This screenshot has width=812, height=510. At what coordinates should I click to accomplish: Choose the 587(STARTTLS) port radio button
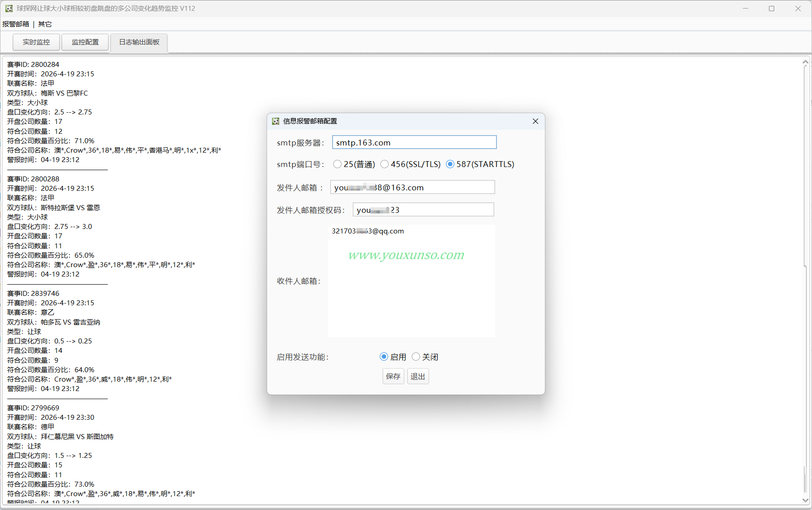[x=450, y=164]
